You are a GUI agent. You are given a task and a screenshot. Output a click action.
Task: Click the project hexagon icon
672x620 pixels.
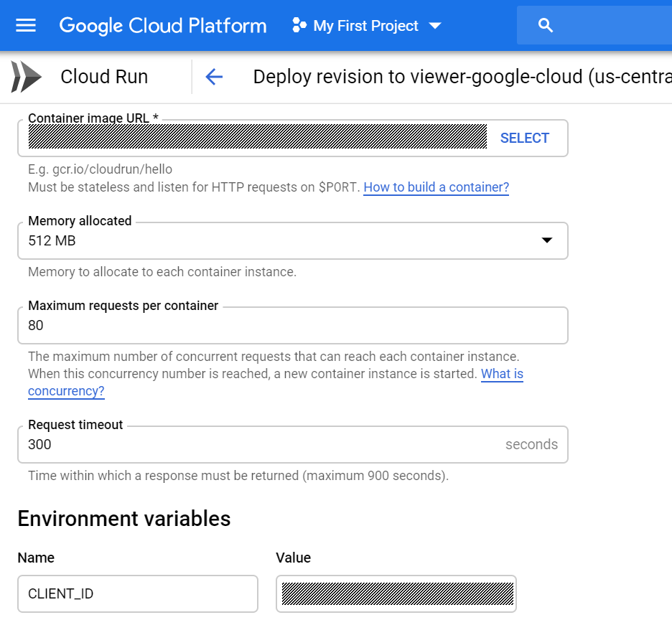[299, 25]
